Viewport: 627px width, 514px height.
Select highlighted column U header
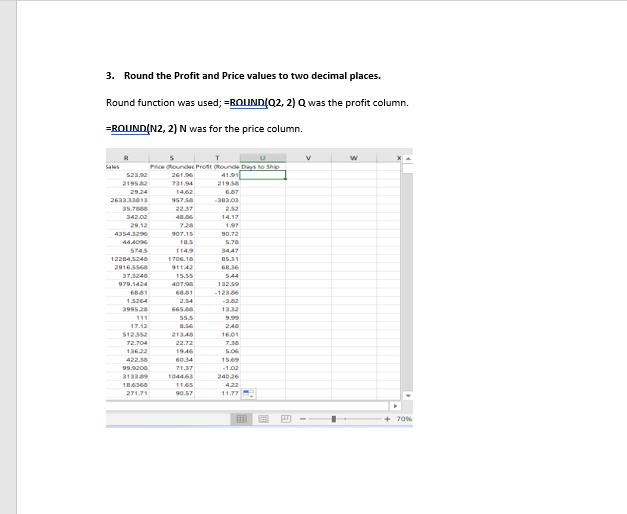[x=263, y=158]
